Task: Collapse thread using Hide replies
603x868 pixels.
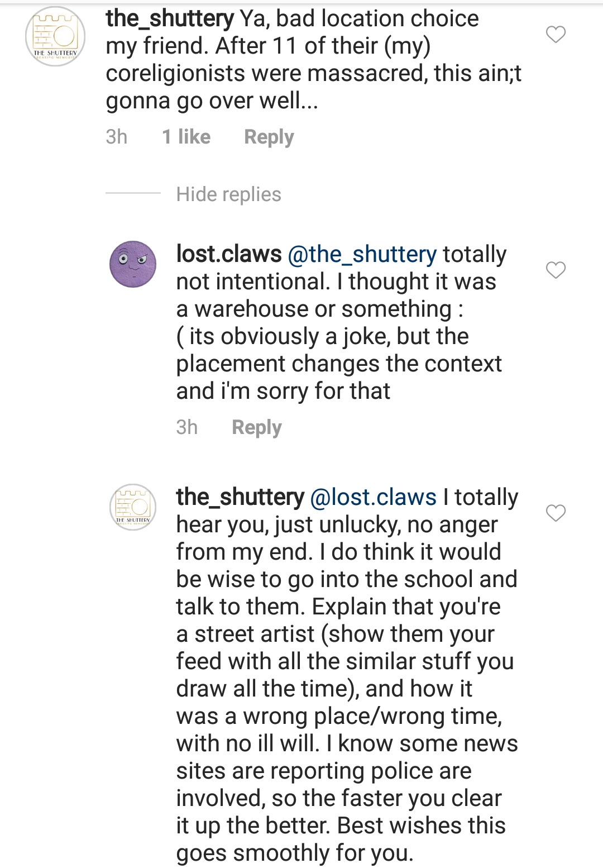Action: point(228,194)
